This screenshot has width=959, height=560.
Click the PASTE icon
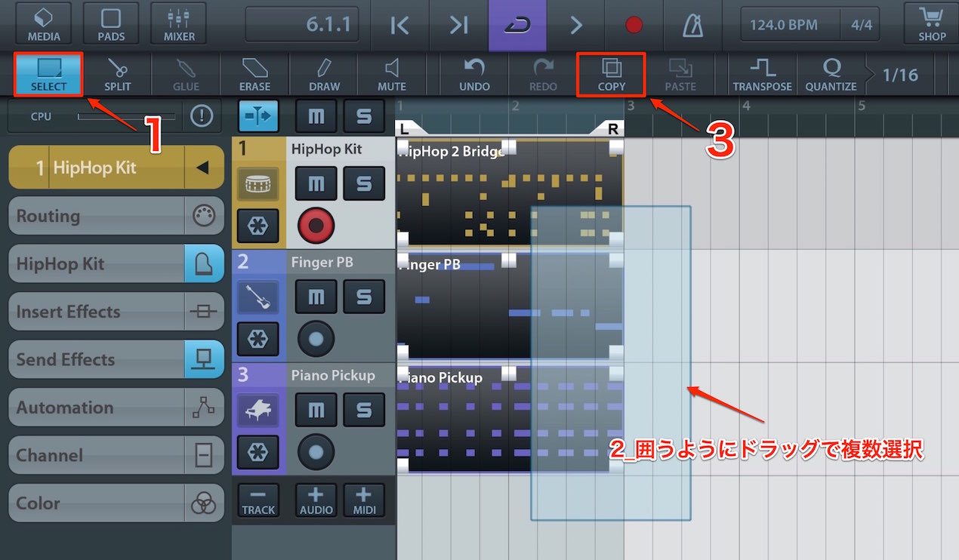(x=680, y=74)
